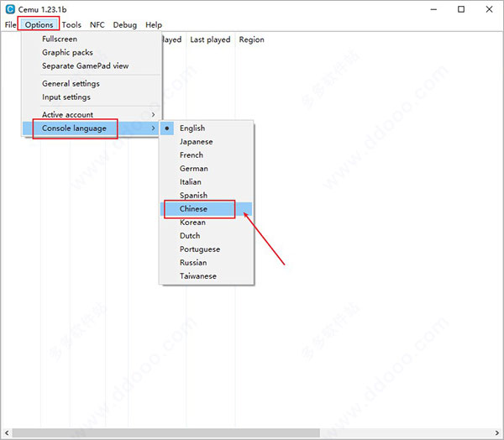Image resolution: width=504 pixels, height=440 pixels.
Task: Close the Options menu in the menu bar
Action: coord(39,24)
